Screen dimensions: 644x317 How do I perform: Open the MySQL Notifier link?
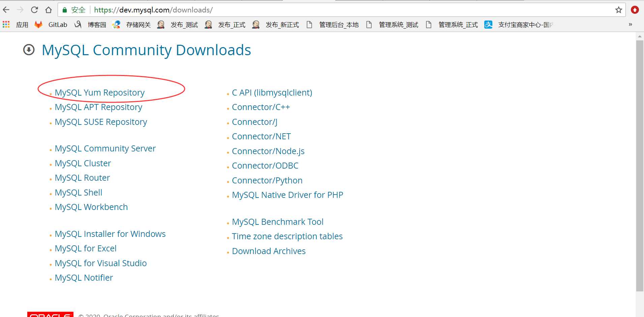click(x=84, y=278)
